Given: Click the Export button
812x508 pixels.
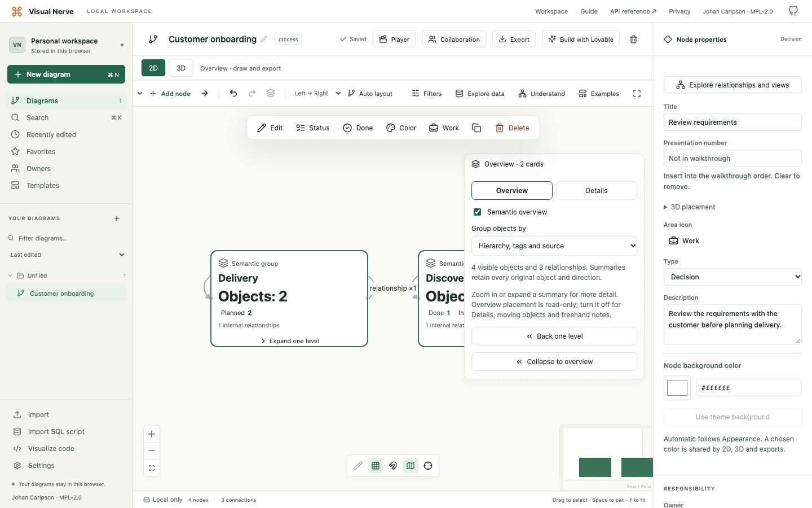Looking at the screenshot, I should pyautogui.click(x=514, y=39).
